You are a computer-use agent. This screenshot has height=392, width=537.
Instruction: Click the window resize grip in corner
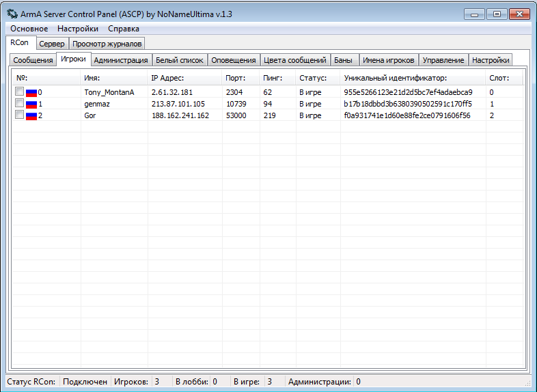[527, 383]
